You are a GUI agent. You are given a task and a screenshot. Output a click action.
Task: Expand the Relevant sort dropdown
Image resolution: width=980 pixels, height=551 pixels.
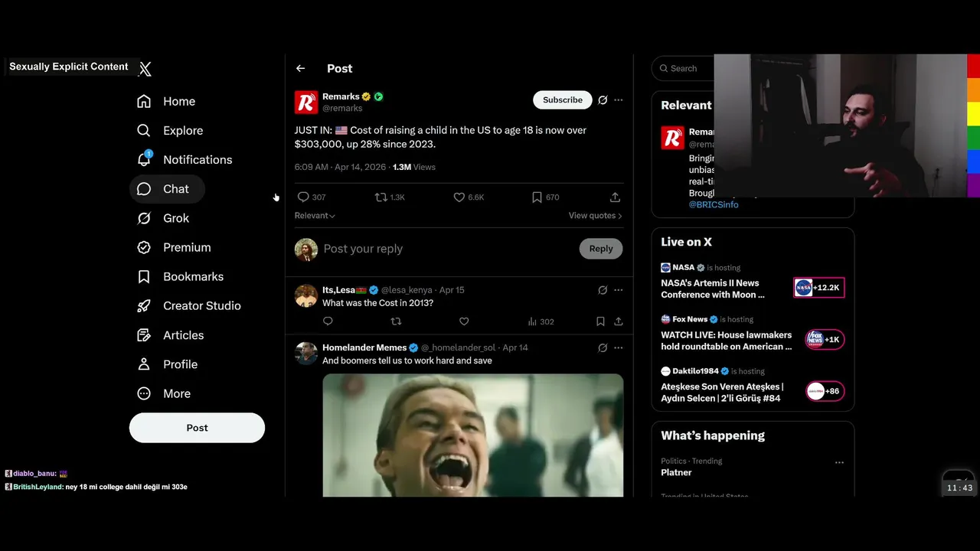click(315, 216)
